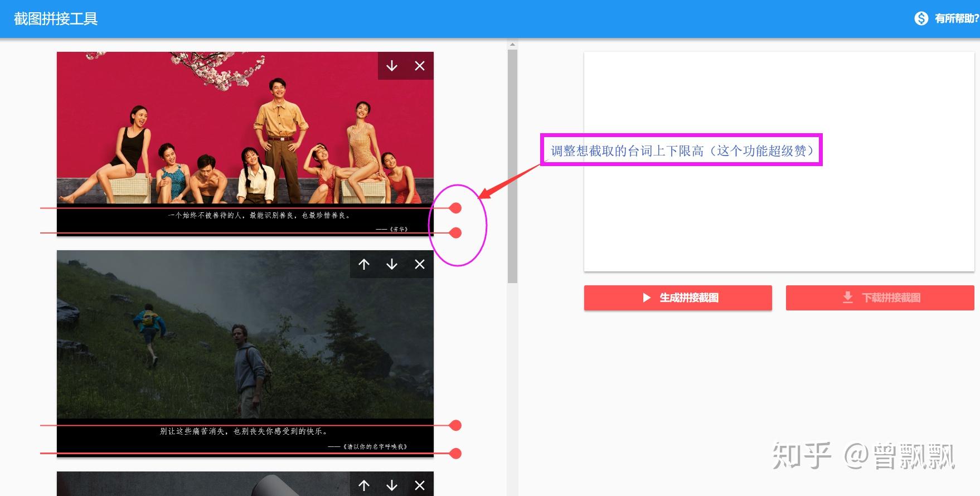Click 下载拼接截图 download button
This screenshot has height=496, width=980.
pyautogui.click(x=880, y=298)
